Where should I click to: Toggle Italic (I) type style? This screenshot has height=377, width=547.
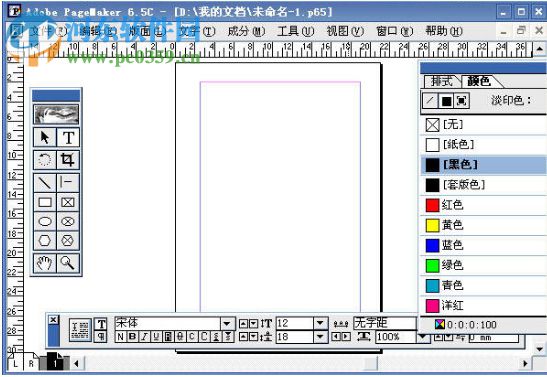[144, 337]
